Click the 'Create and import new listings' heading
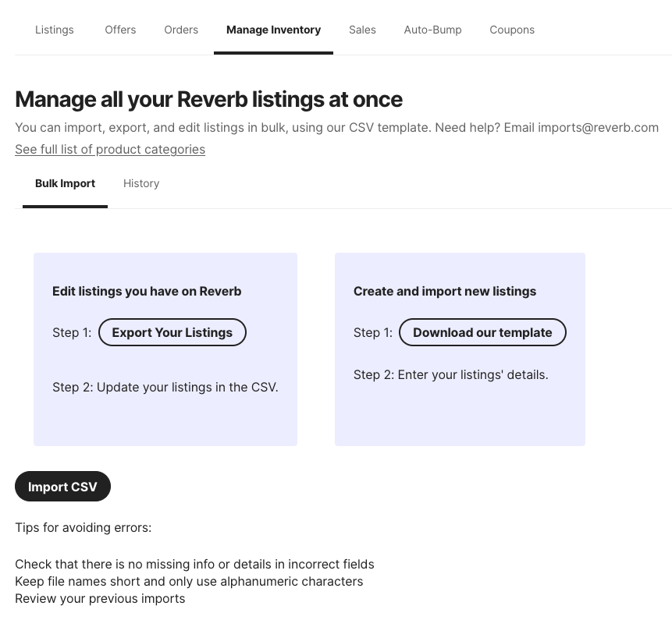This screenshot has height=620, width=672. (445, 291)
